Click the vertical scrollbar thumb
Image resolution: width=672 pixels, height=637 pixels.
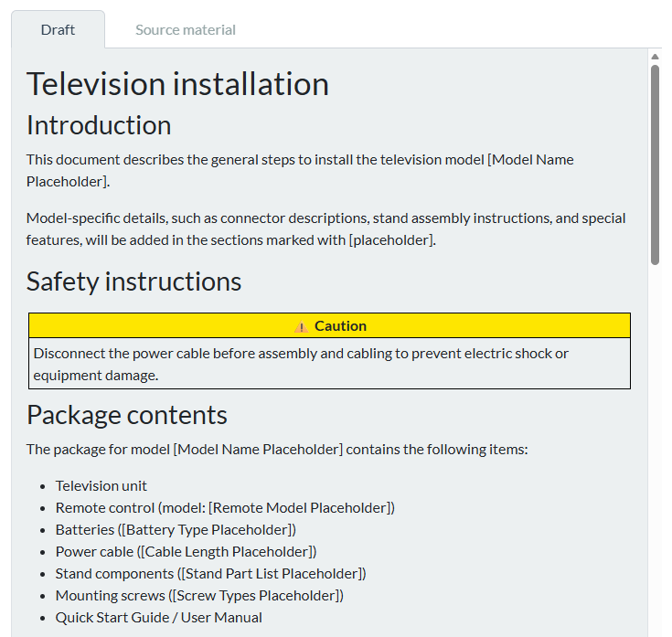(x=656, y=165)
